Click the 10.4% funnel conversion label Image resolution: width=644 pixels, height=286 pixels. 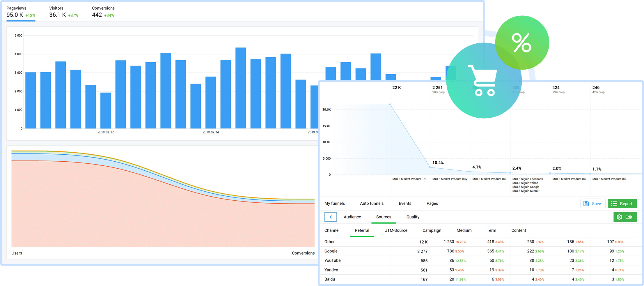(438, 163)
